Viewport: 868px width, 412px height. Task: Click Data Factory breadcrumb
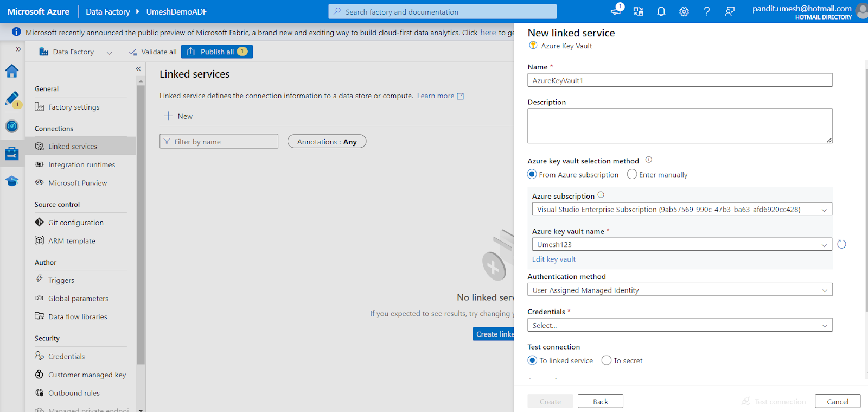coord(107,11)
